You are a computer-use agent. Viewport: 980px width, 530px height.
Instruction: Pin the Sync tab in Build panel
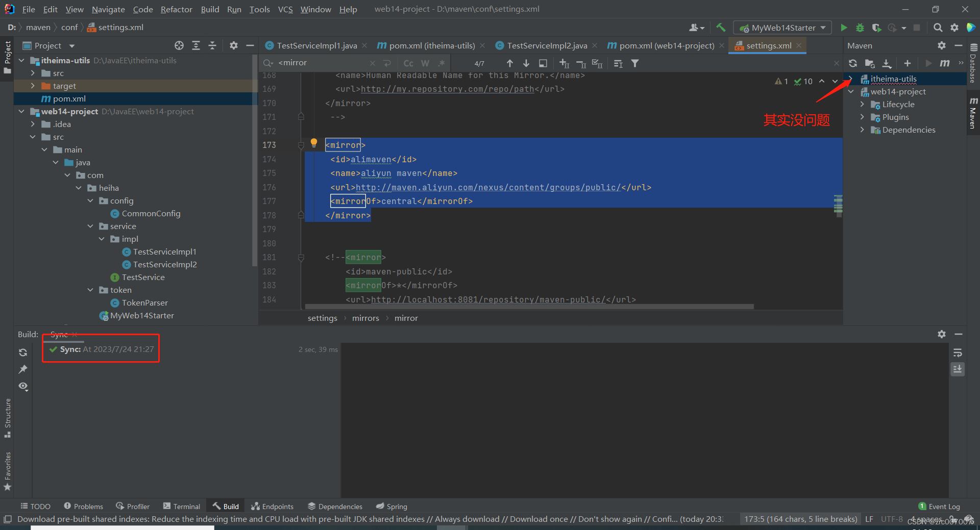click(x=23, y=369)
